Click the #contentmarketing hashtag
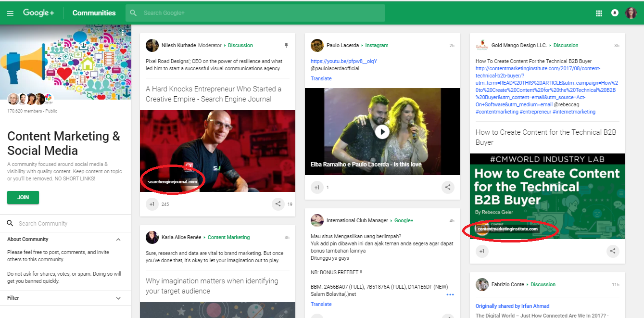The image size is (644, 318). (497, 112)
